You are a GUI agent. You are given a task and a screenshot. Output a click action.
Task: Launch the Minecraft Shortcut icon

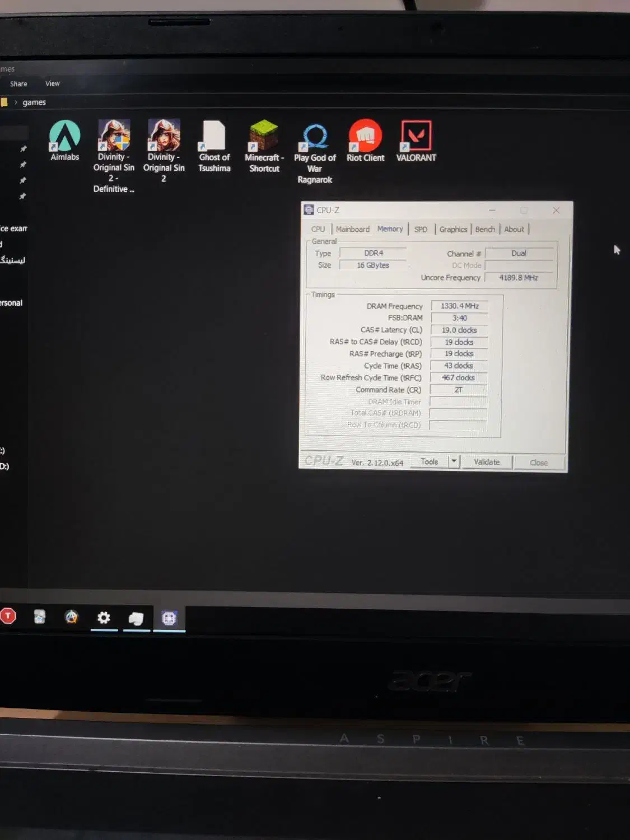coord(264,137)
